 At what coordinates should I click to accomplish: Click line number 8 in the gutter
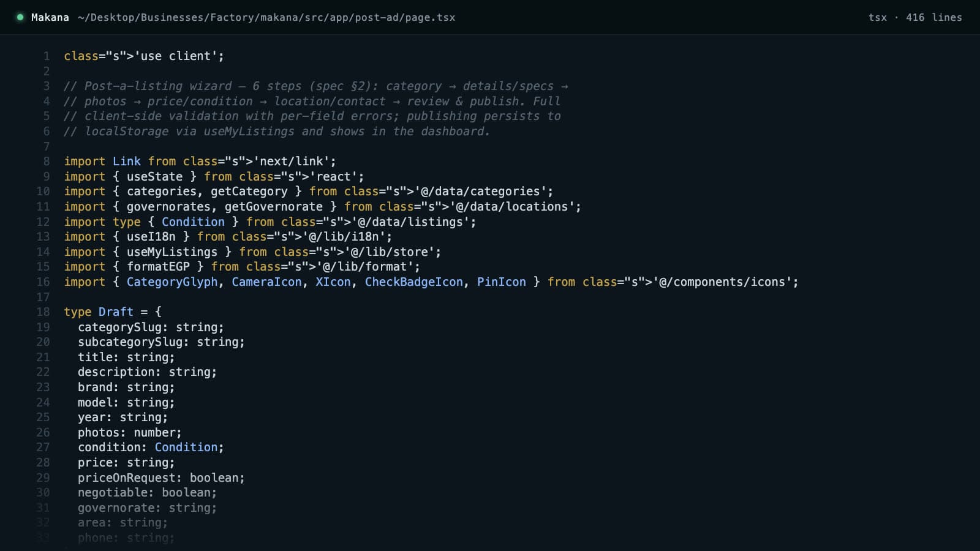(47, 161)
